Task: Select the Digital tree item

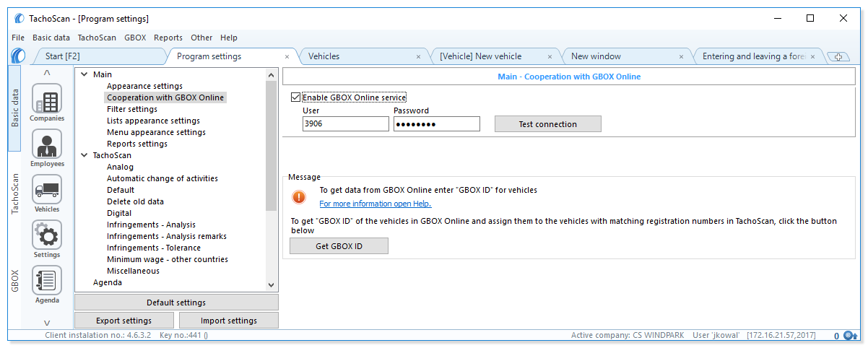Action: tap(119, 213)
